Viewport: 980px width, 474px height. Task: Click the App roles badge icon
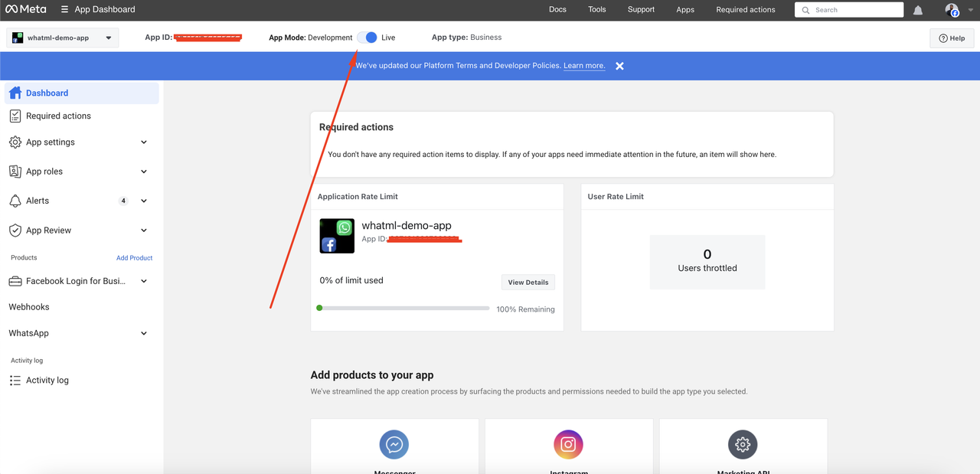point(15,172)
